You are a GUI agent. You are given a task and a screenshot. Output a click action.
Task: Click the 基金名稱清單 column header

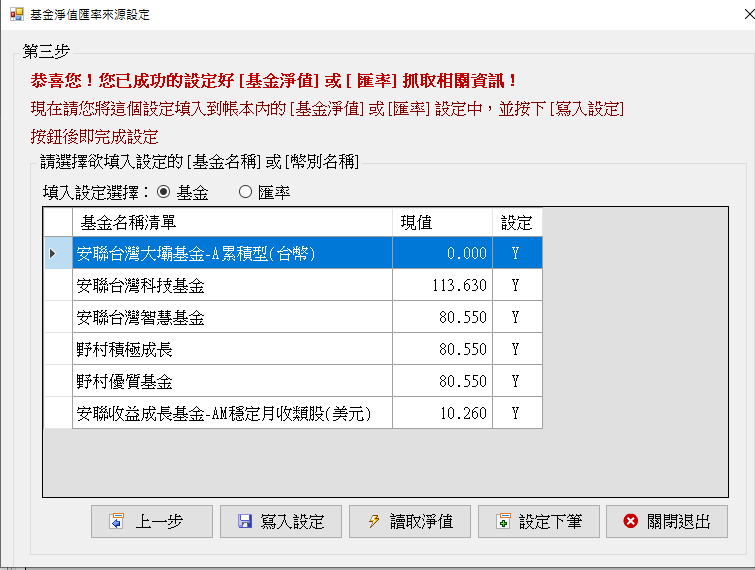click(233, 222)
